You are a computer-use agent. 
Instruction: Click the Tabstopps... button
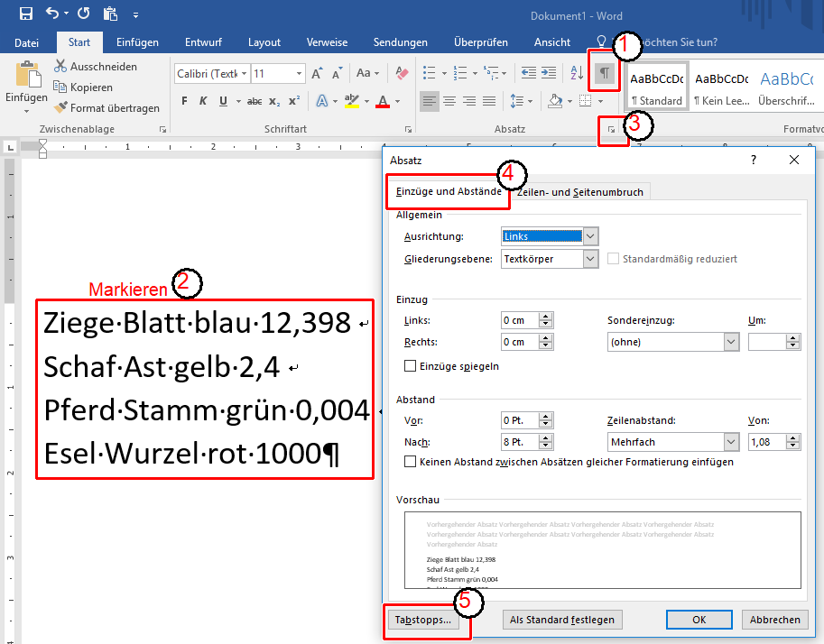pos(423,620)
